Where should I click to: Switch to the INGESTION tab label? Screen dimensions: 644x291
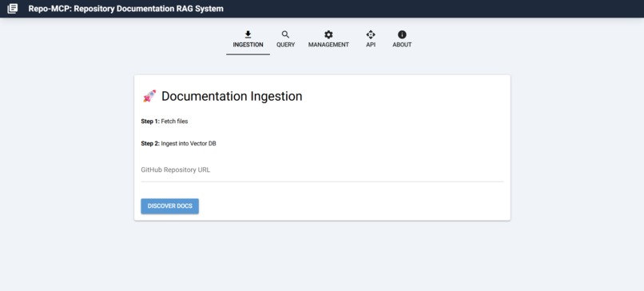click(248, 45)
